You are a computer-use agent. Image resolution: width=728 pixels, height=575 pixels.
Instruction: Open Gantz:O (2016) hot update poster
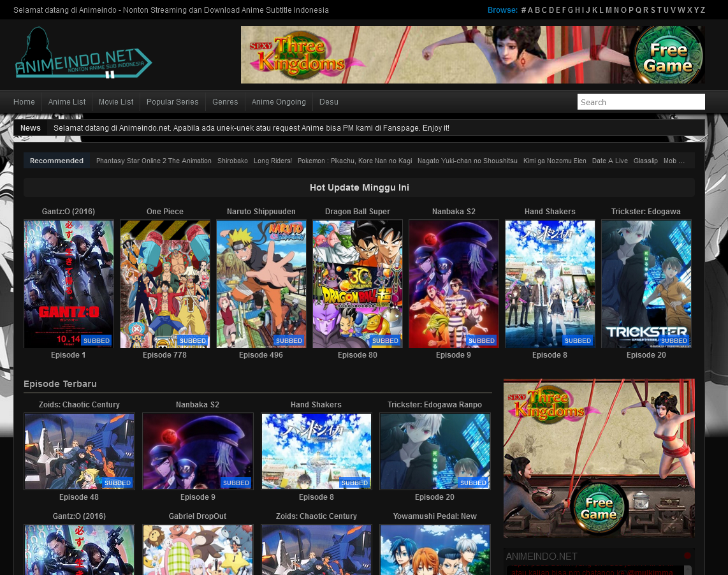69,284
